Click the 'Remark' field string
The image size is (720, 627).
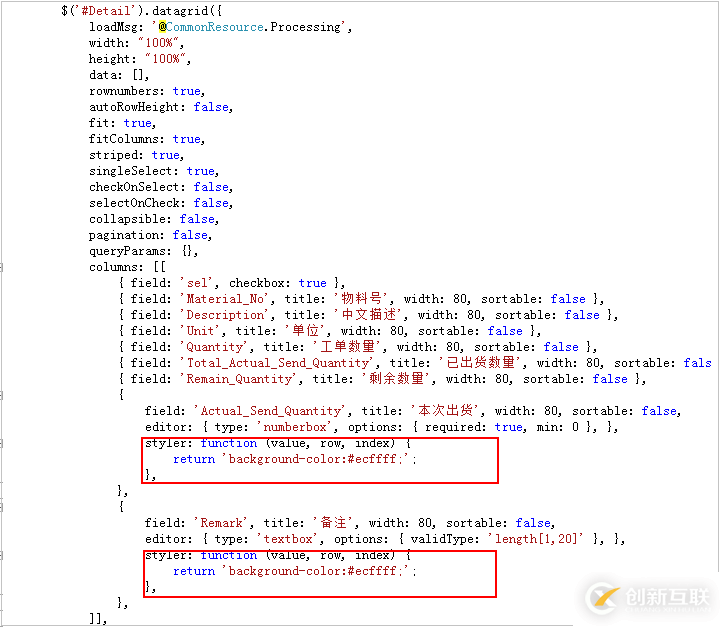[221, 523]
